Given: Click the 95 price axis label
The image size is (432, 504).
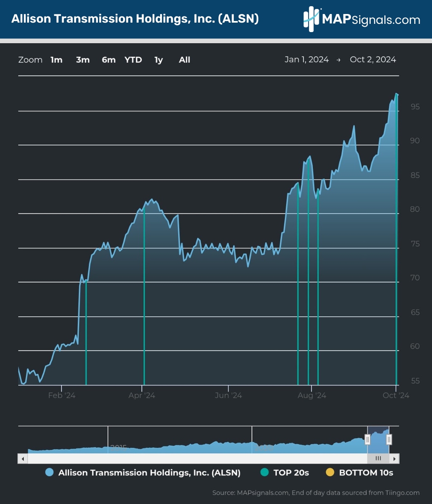Looking at the screenshot, I should (415, 107).
